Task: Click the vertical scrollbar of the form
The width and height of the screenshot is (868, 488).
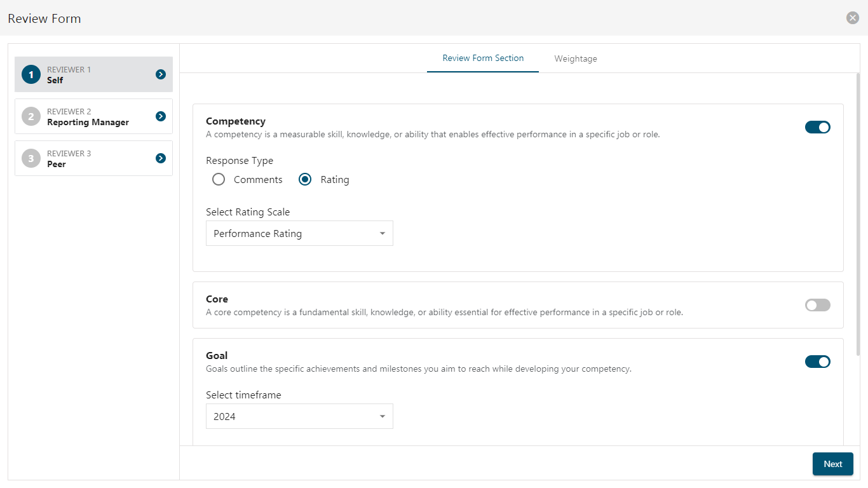Action: tap(858, 214)
